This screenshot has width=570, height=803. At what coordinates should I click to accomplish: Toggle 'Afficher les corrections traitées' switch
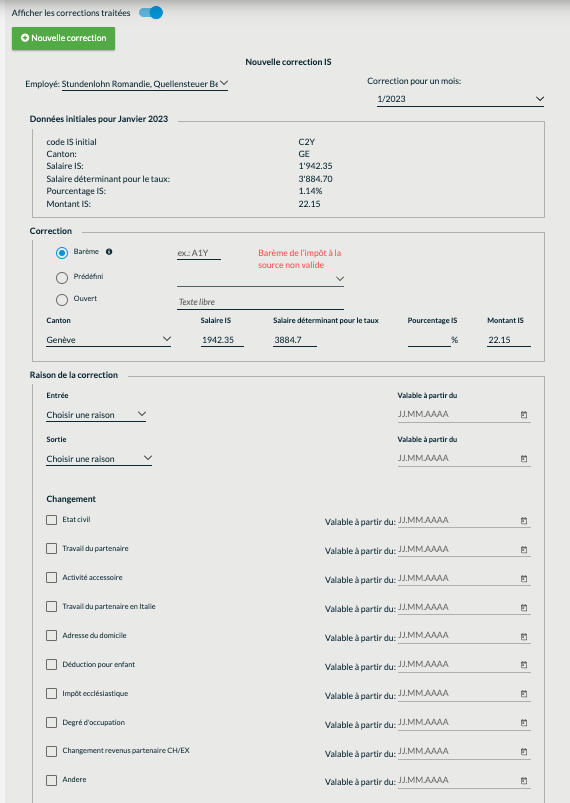click(x=151, y=12)
